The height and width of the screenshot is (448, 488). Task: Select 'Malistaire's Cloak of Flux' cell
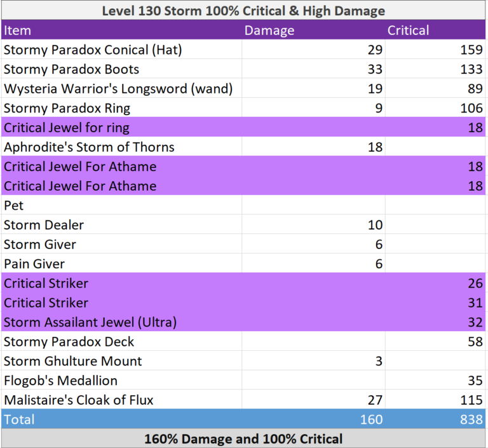click(x=121, y=400)
